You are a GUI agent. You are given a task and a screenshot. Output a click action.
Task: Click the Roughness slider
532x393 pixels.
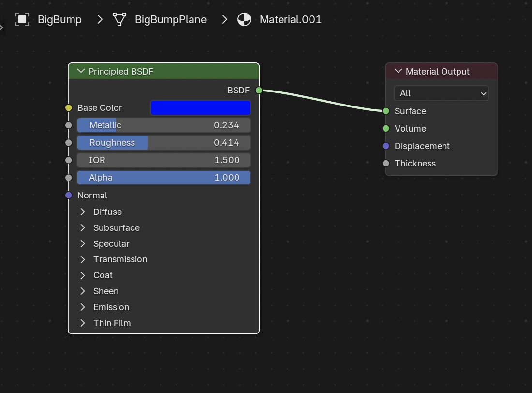pyautogui.click(x=164, y=143)
